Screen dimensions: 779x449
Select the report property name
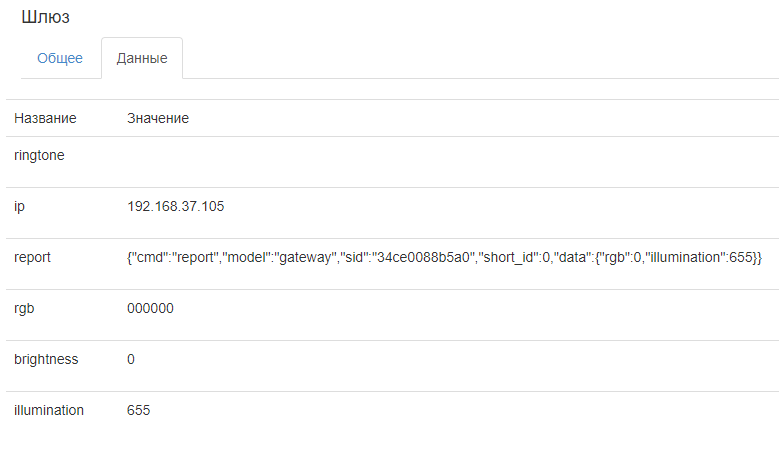(x=32, y=257)
